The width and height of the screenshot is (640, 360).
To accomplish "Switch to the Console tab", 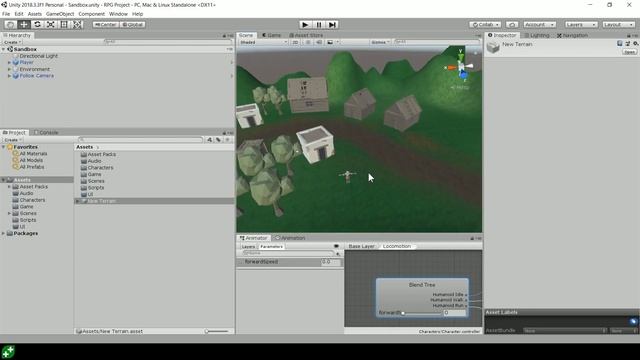I will pyautogui.click(x=46, y=133).
